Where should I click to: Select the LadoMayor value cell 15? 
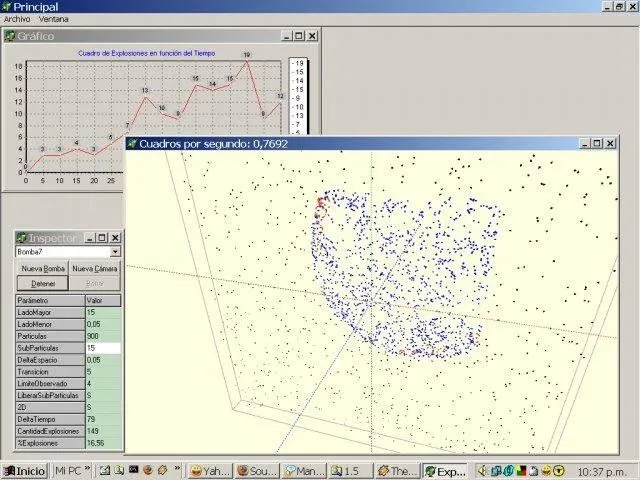pyautogui.click(x=103, y=312)
